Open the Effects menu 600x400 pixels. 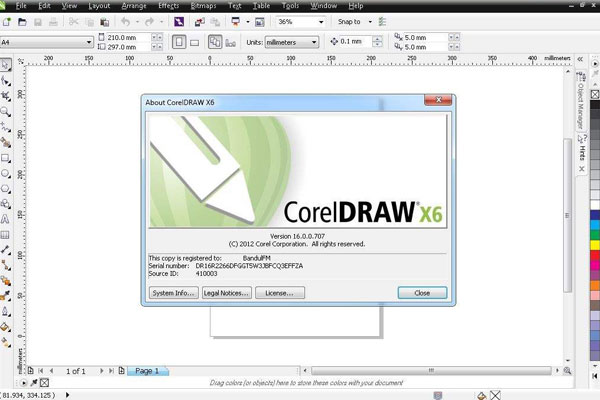pos(168,6)
